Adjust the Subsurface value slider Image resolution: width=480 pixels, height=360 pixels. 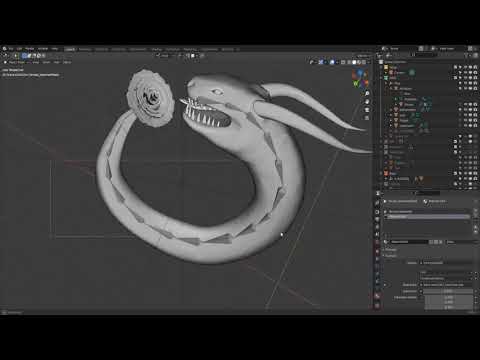coord(448,291)
